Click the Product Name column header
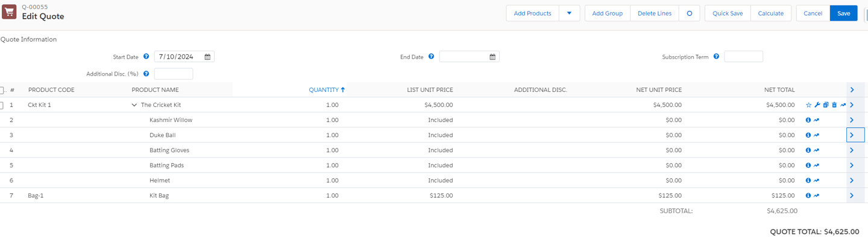 click(x=155, y=90)
